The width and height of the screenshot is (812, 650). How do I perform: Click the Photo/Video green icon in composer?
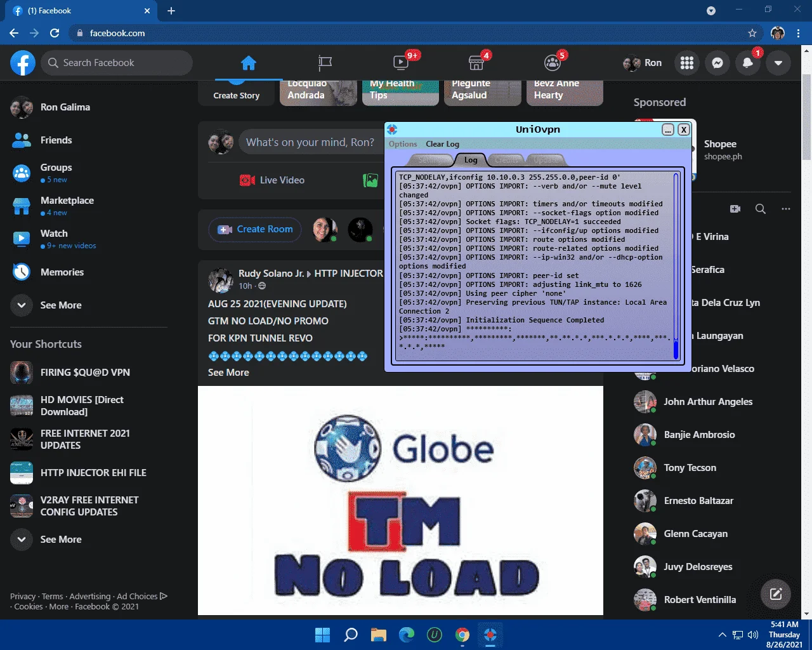click(x=370, y=180)
